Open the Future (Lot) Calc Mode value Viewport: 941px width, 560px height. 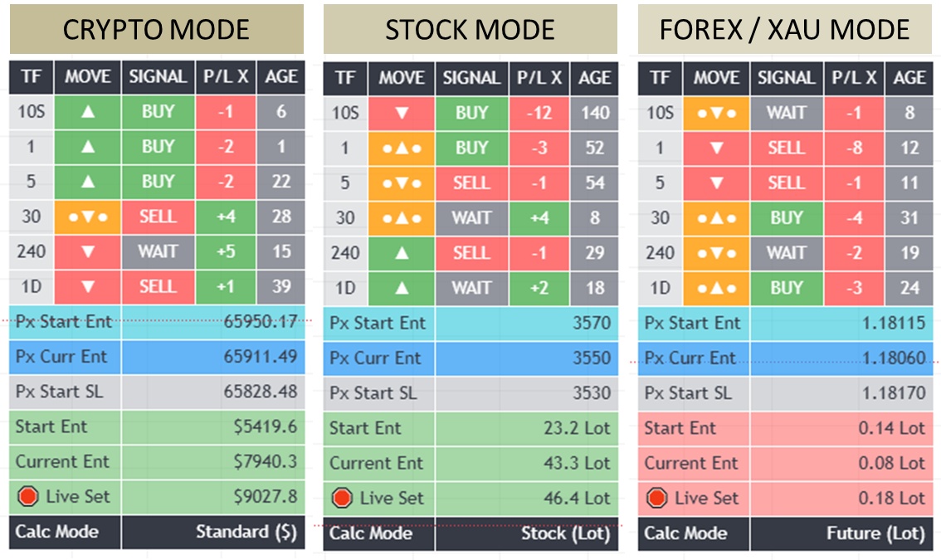click(x=875, y=533)
